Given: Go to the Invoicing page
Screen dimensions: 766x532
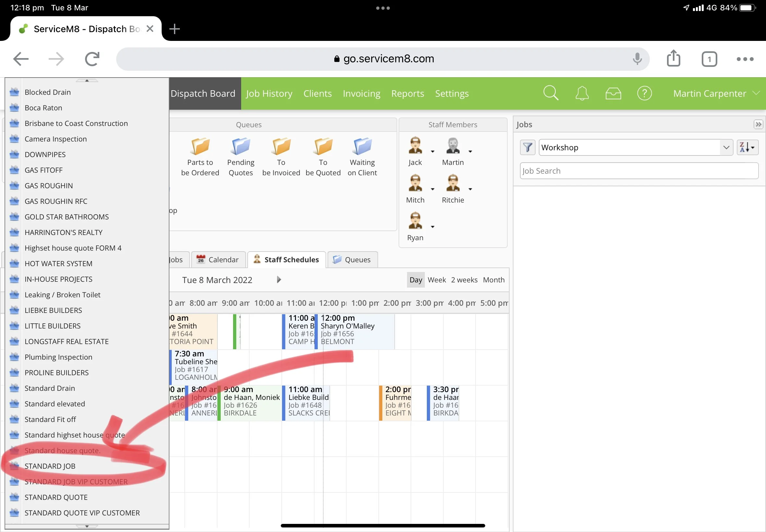Looking at the screenshot, I should tap(361, 94).
